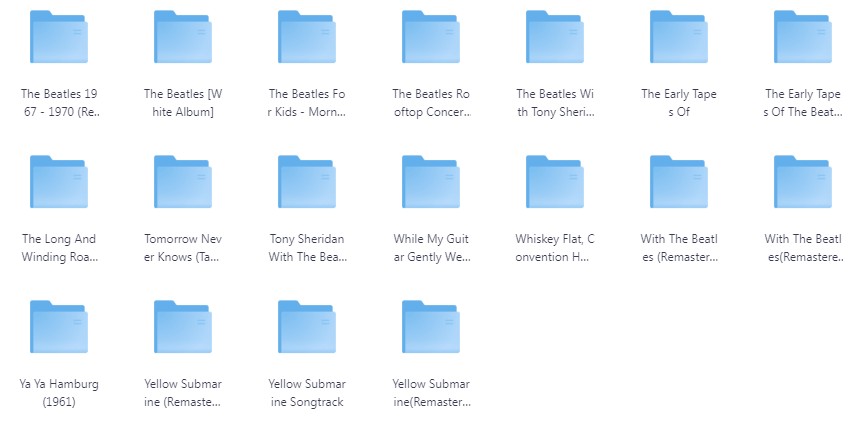Screen dimensions: 860x421
Task: Click The Early Tapes Of folder icon
Action: point(678,37)
